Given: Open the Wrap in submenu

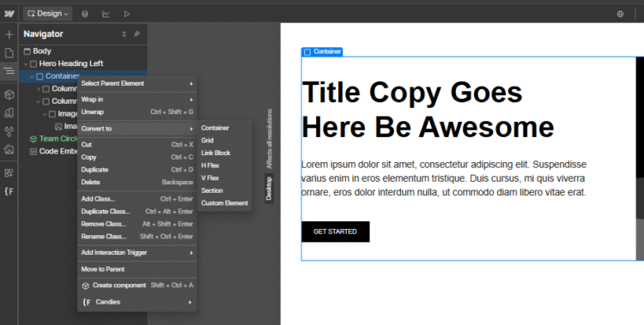Looking at the screenshot, I should pyautogui.click(x=137, y=99).
